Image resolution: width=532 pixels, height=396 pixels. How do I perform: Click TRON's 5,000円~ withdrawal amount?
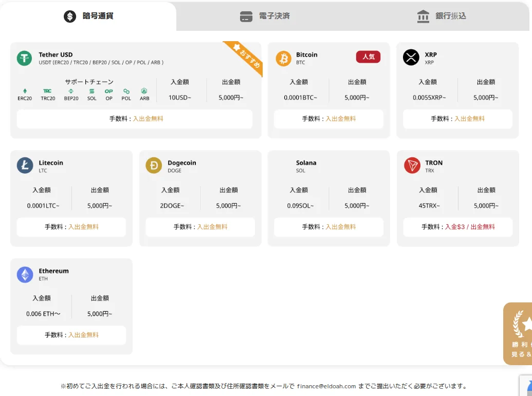(486, 206)
